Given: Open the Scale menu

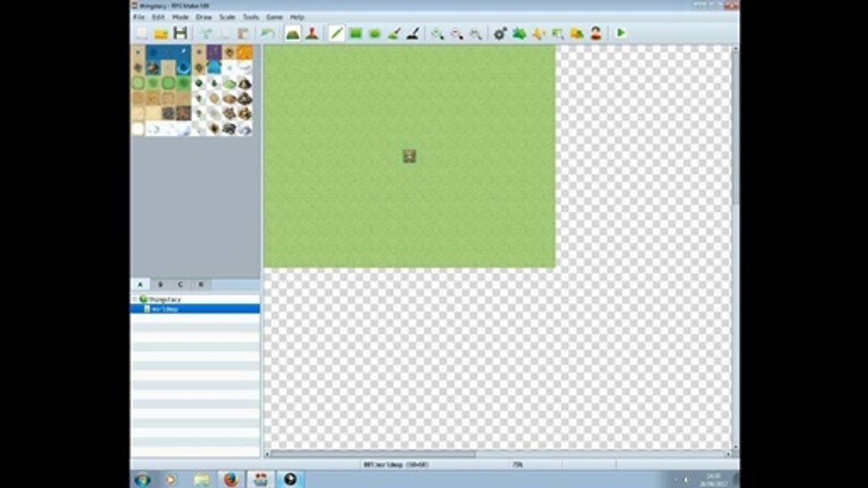Looking at the screenshot, I should (x=226, y=17).
